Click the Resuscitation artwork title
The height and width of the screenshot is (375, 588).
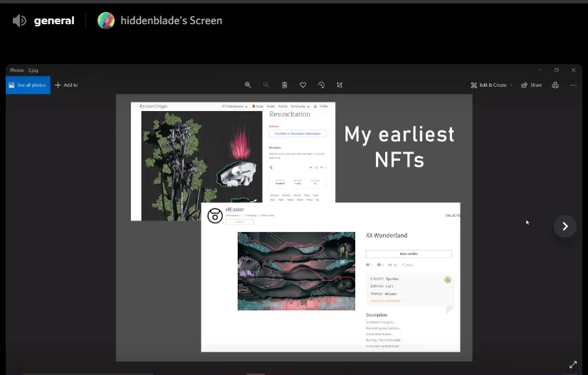(290, 114)
